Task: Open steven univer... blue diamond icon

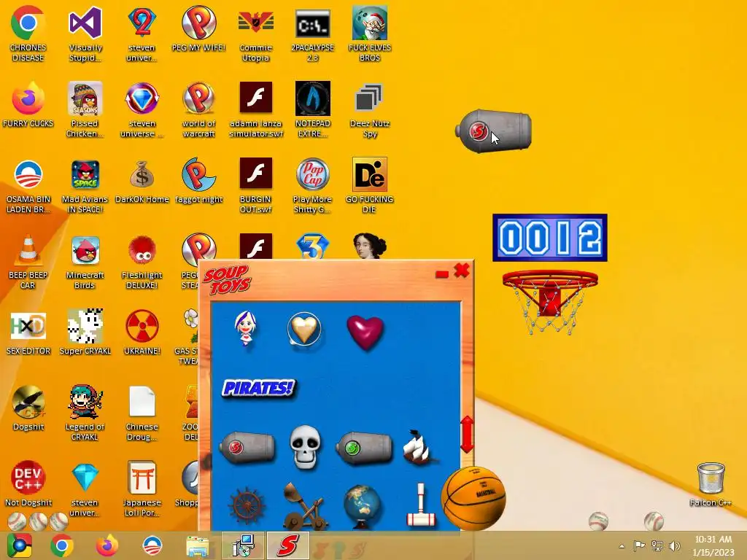Action: tap(85, 489)
